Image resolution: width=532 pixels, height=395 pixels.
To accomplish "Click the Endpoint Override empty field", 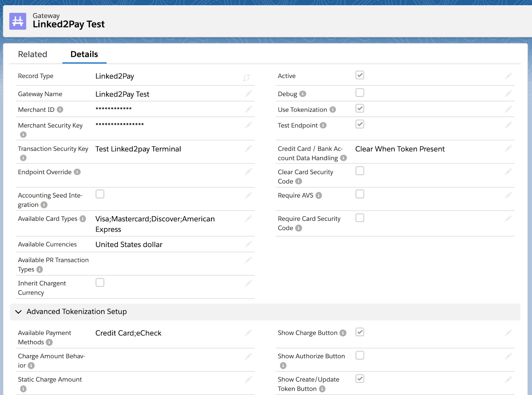I will 166,172.
